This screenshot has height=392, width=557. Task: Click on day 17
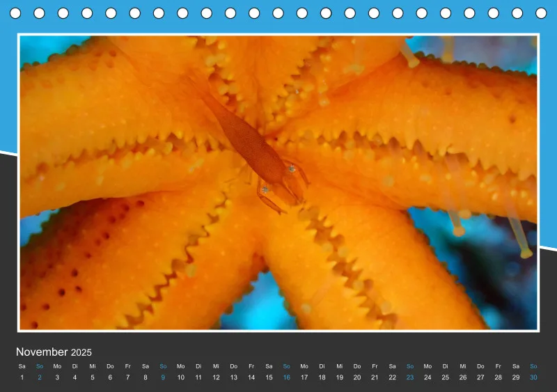pyautogui.click(x=304, y=377)
